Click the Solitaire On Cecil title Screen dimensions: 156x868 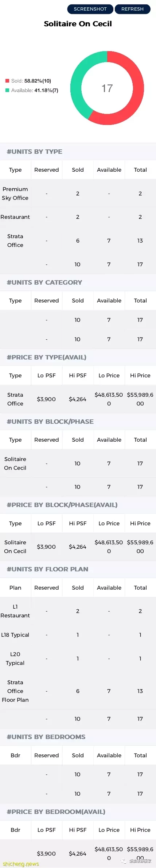tap(78, 24)
